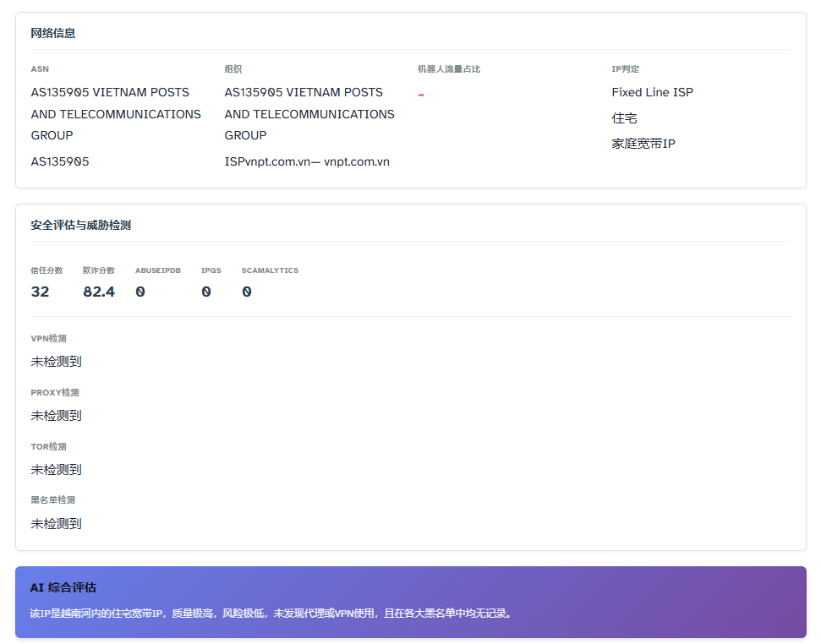
Task: Select the trust score value 32
Action: tap(40, 292)
